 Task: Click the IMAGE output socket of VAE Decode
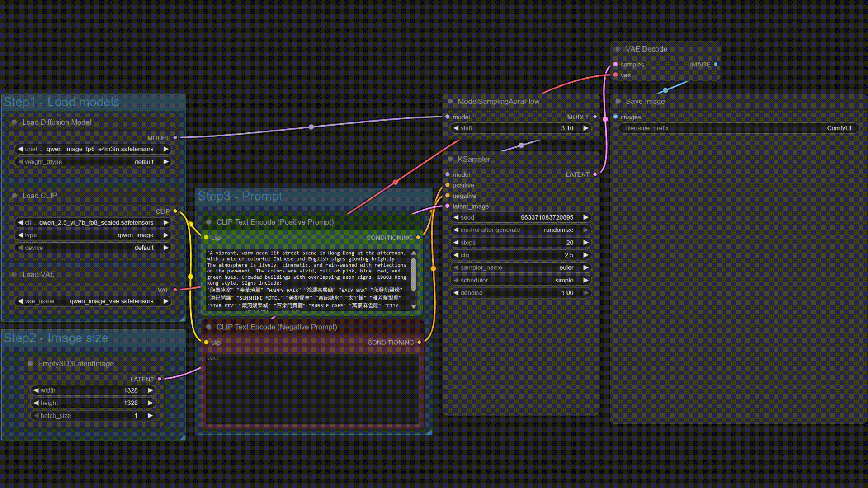[x=716, y=65]
